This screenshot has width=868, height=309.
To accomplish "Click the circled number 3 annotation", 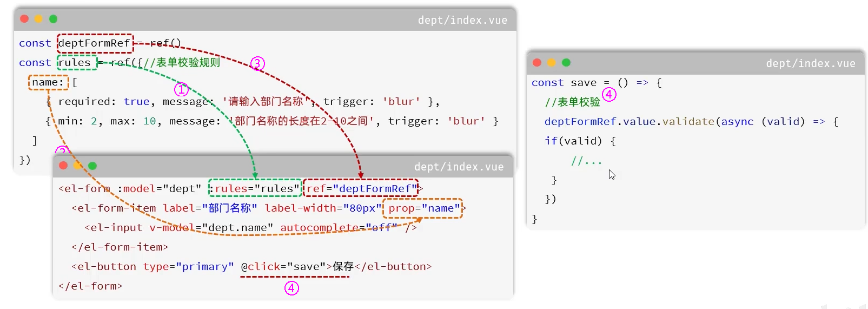I will tap(257, 63).
